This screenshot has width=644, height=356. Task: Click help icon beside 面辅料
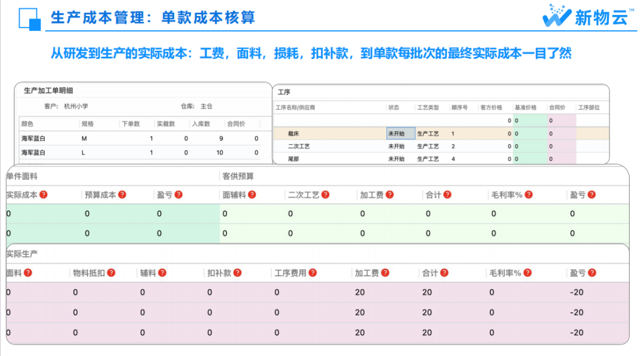click(252, 194)
